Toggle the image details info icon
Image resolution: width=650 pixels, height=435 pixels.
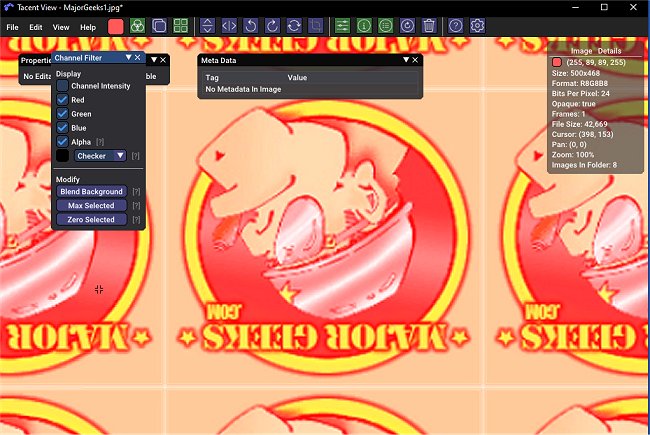[364, 26]
